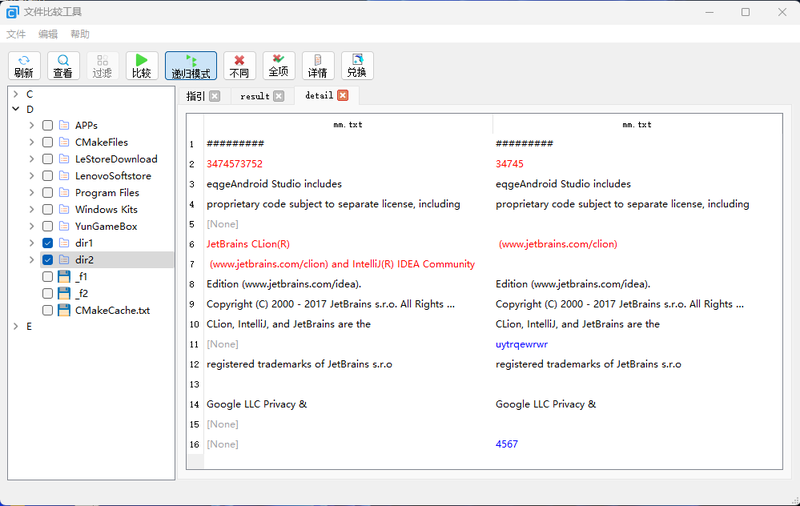Open the 文件 menu
800x506 pixels.
16,34
